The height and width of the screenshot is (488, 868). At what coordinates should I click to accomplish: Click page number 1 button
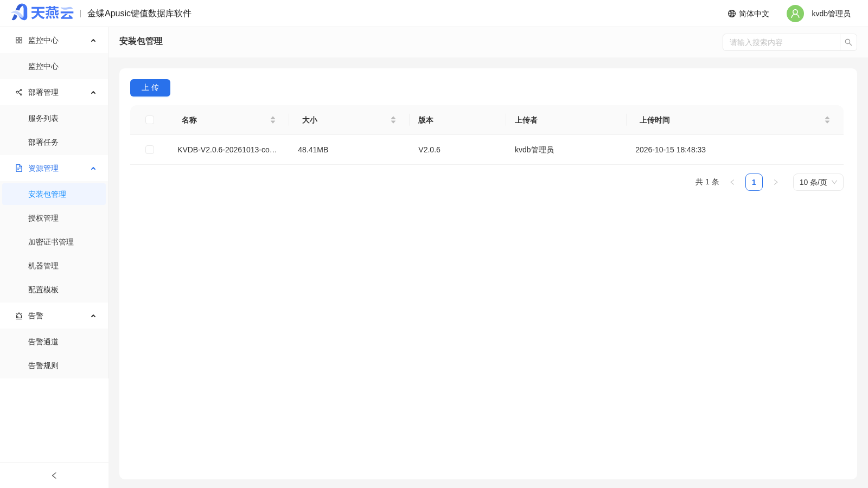coord(754,182)
